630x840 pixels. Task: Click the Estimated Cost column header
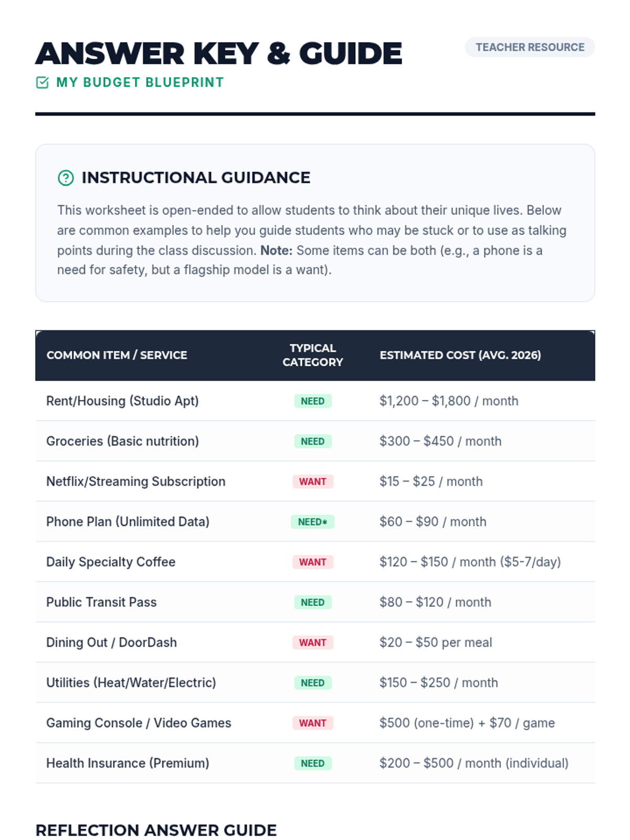click(460, 355)
